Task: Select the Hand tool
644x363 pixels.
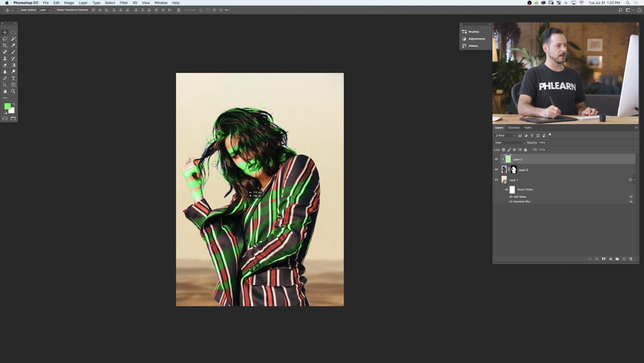Action: [x=5, y=91]
